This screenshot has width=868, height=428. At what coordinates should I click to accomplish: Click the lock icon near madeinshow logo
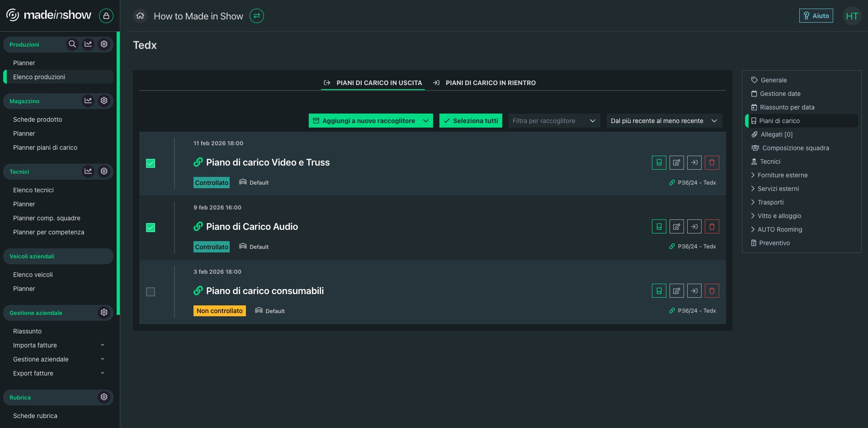tap(106, 16)
